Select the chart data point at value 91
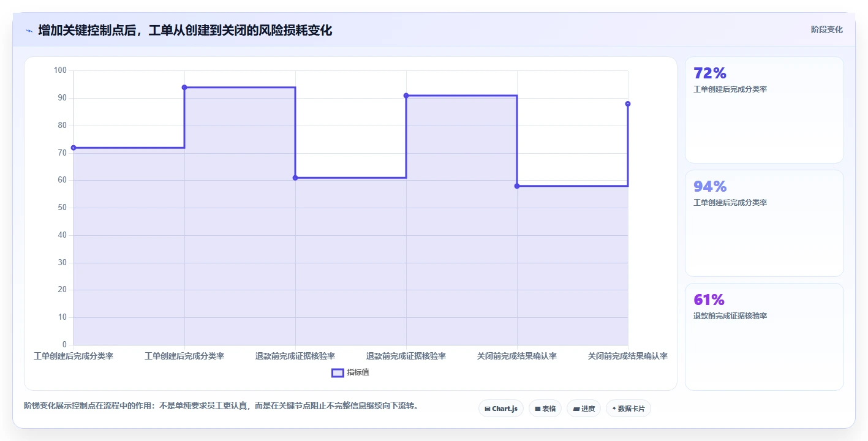This screenshot has height=441, width=868. 406,96
